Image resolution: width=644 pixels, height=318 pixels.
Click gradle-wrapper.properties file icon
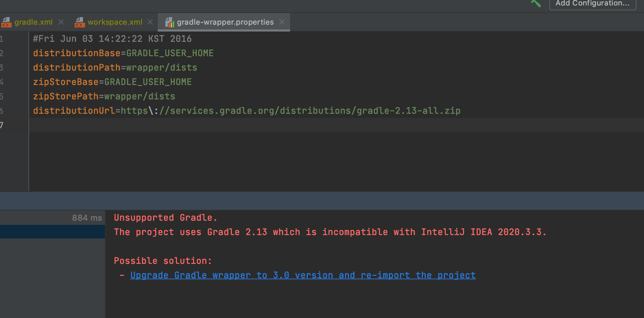coord(169,22)
